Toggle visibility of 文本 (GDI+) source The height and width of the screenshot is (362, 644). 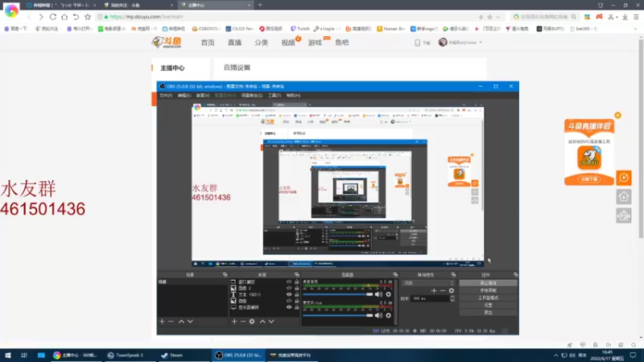(x=289, y=294)
